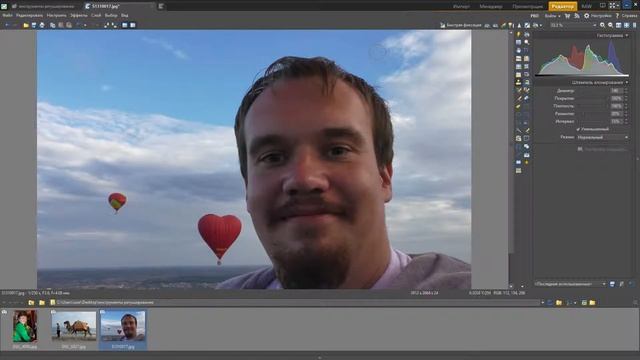640x360 pixels.
Task: Switch to the RAW module tab
Action: tap(587, 6)
